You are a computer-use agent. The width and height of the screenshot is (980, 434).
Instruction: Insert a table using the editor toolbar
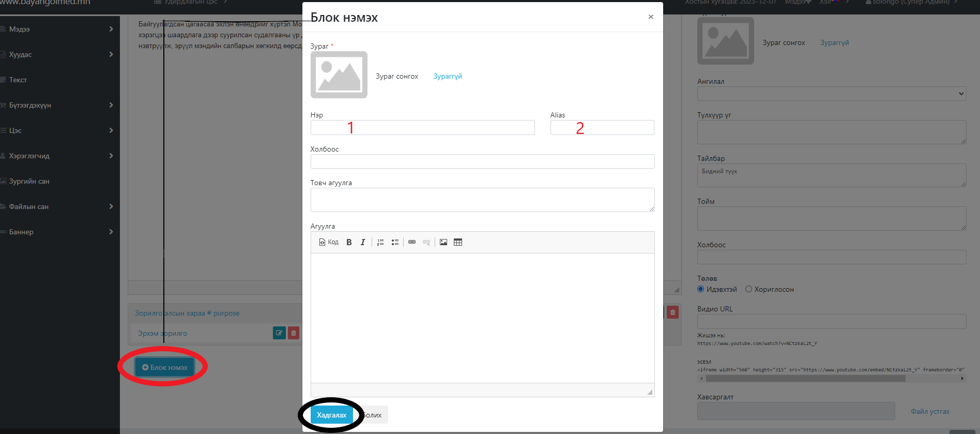[x=458, y=242]
